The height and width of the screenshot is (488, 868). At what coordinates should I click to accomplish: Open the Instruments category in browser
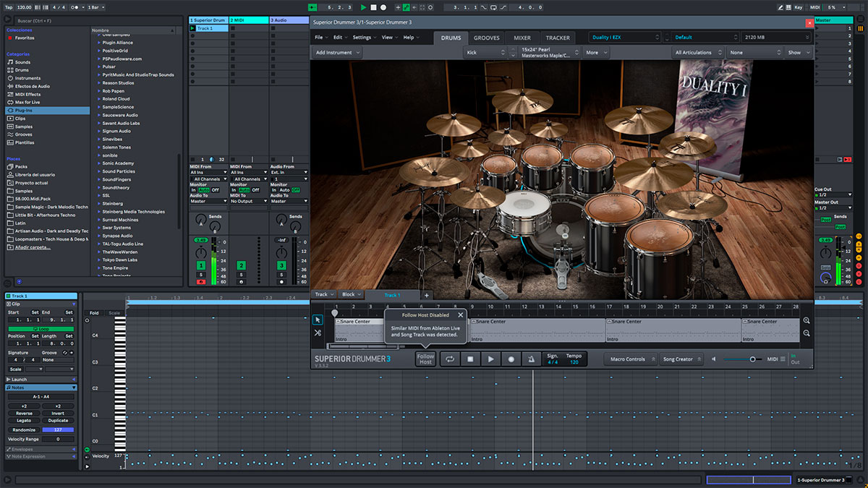tap(27, 78)
